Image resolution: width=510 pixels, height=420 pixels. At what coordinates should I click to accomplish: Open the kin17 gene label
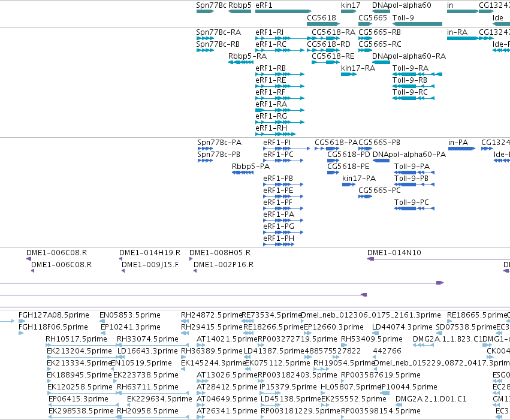point(351,5)
